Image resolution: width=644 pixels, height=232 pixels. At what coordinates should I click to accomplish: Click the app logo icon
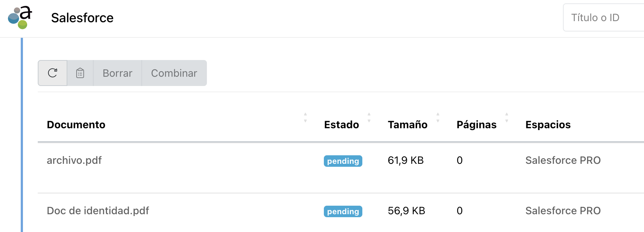pos(20,17)
